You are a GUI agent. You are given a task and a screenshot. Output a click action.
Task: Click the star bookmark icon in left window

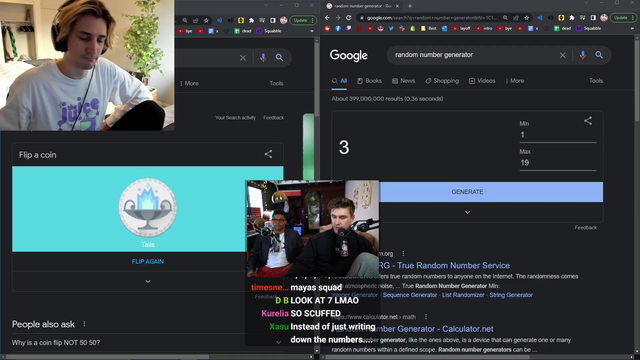[x=206, y=20]
